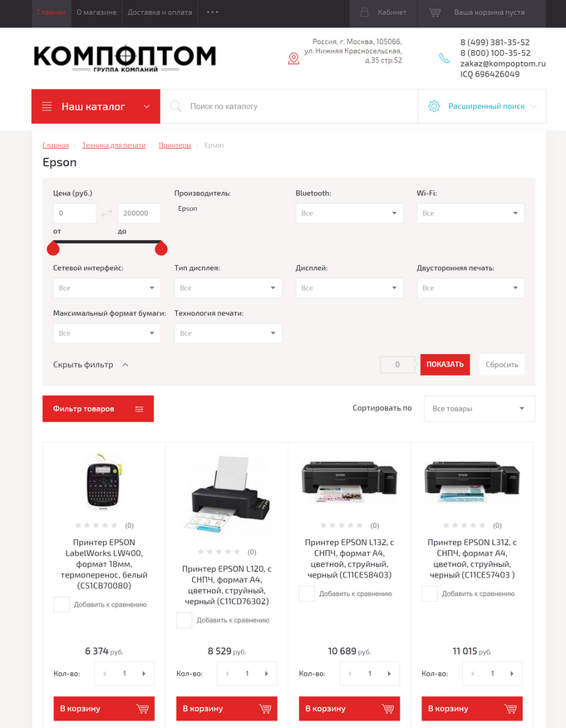Click the magnifier search icon
Image resolution: width=566 pixels, height=728 pixels.
175,106
